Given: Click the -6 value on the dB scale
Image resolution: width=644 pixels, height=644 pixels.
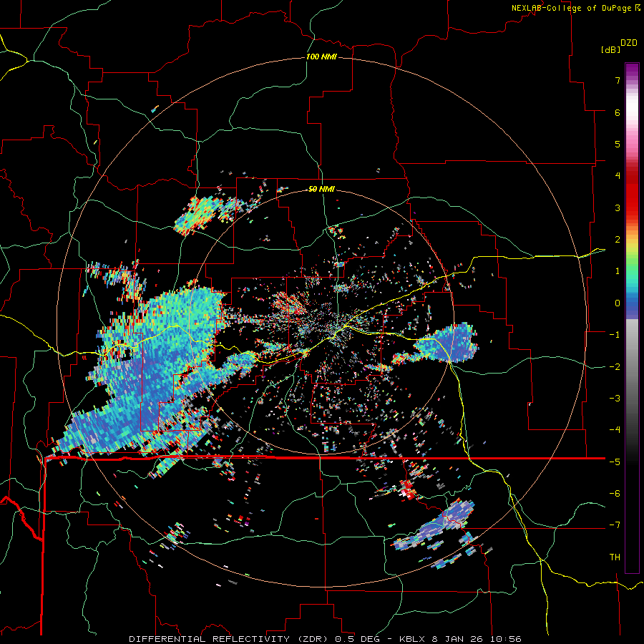Looking at the screenshot, I should [615, 494].
